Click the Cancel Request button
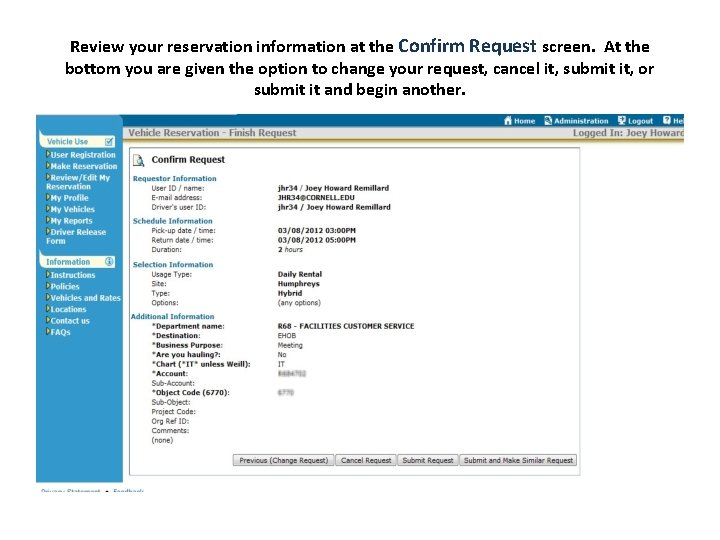The width and height of the screenshot is (720, 540). coord(366,460)
